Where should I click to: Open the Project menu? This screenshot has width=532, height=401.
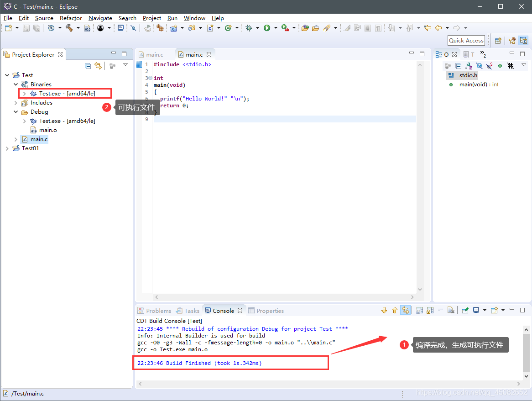(151, 18)
